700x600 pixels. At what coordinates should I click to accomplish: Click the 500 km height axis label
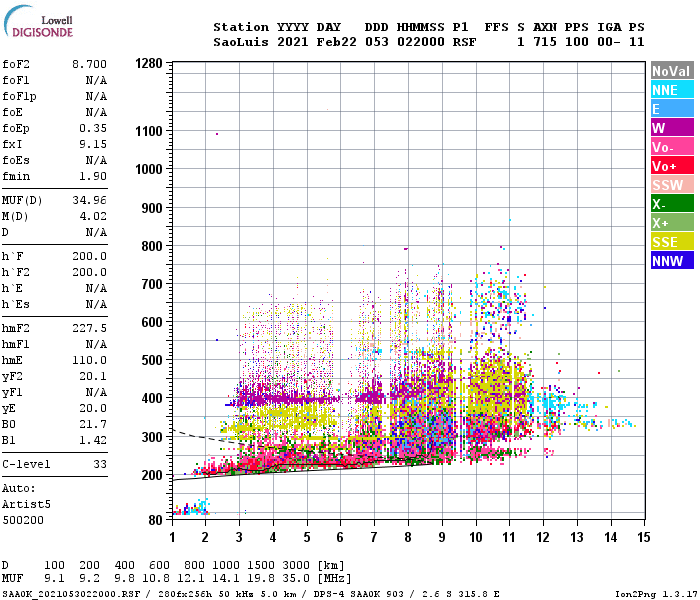tap(152, 360)
